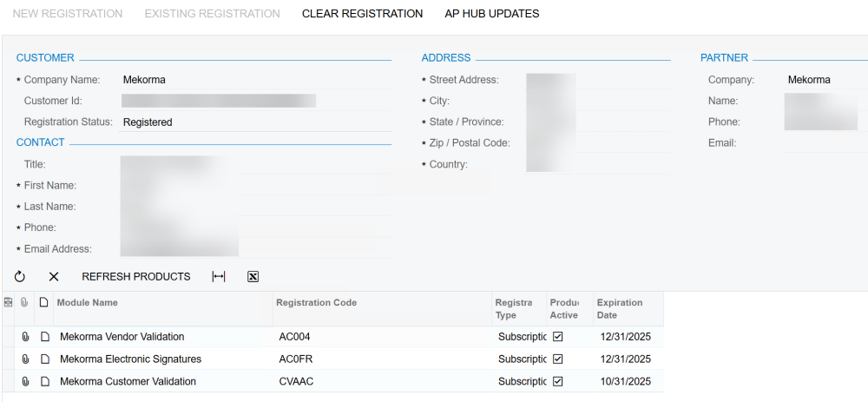
Task: Click the Street Address field
Action: tap(598, 80)
